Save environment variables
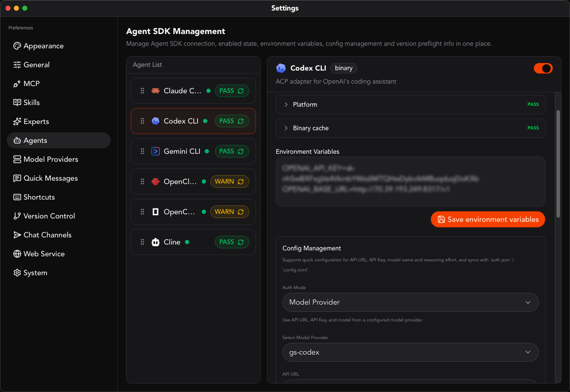The width and height of the screenshot is (570, 392). coord(488,219)
